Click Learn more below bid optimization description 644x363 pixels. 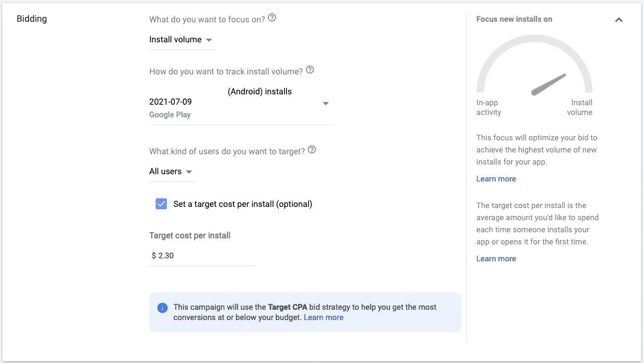496,179
